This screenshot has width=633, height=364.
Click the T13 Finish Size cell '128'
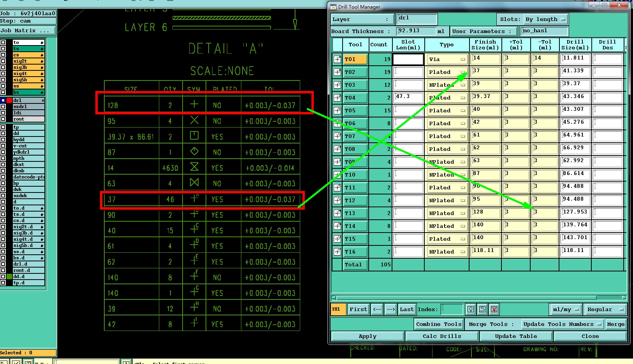(x=485, y=213)
